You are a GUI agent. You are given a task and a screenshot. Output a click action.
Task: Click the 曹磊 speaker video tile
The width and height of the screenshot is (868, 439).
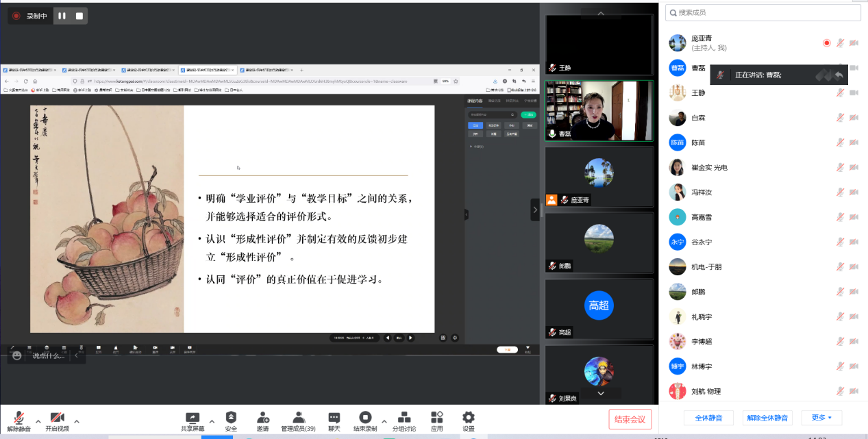[599, 111]
